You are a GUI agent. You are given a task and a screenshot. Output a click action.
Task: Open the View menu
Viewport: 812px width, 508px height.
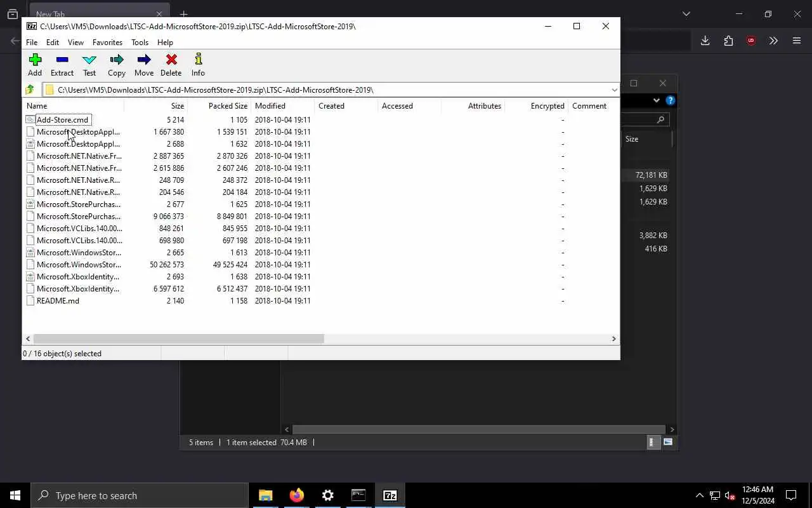[75, 43]
